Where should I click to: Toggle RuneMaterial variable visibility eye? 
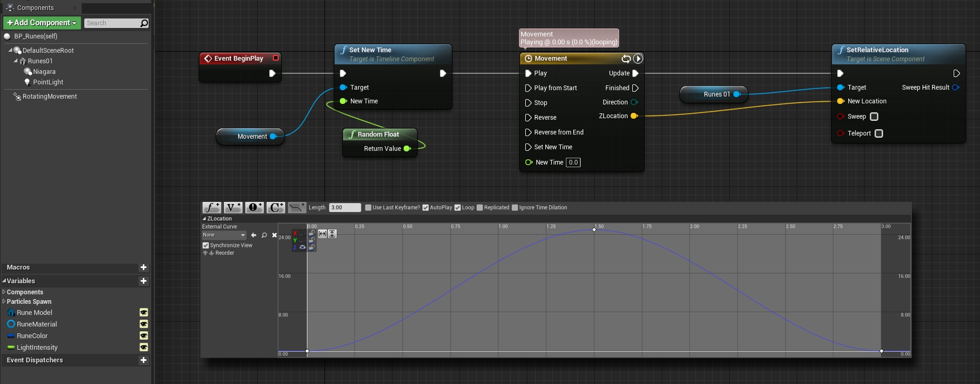coord(143,324)
